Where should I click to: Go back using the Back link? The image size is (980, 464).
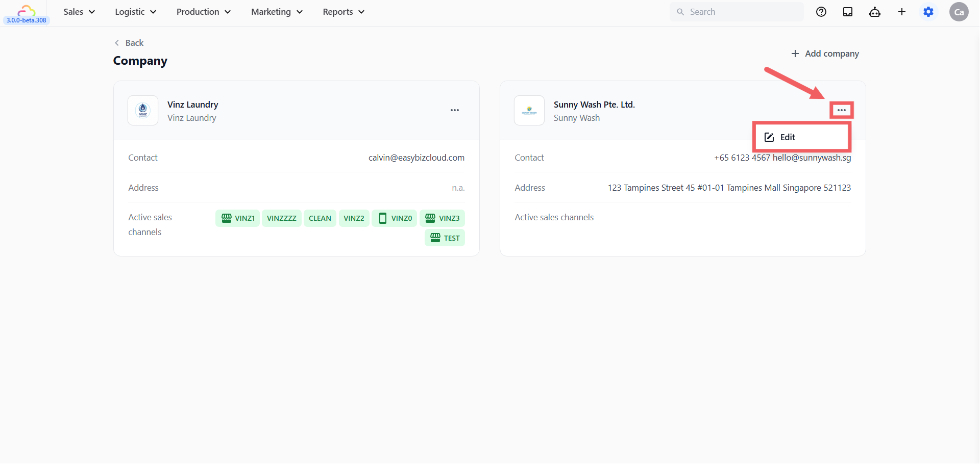click(129, 43)
